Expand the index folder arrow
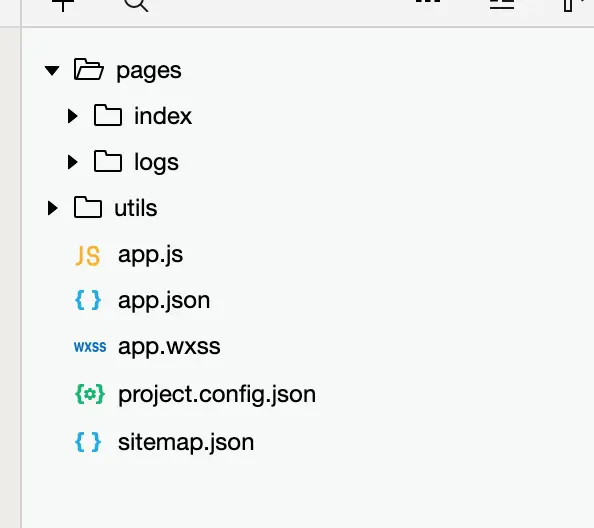The height and width of the screenshot is (528, 594). click(72, 116)
